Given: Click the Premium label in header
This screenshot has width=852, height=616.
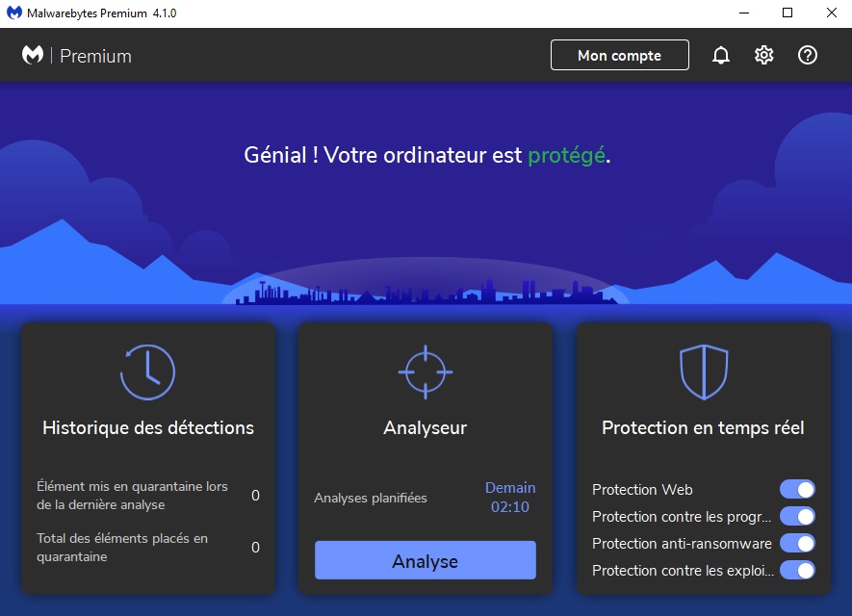Looking at the screenshot, I should (x=95, y=56).
